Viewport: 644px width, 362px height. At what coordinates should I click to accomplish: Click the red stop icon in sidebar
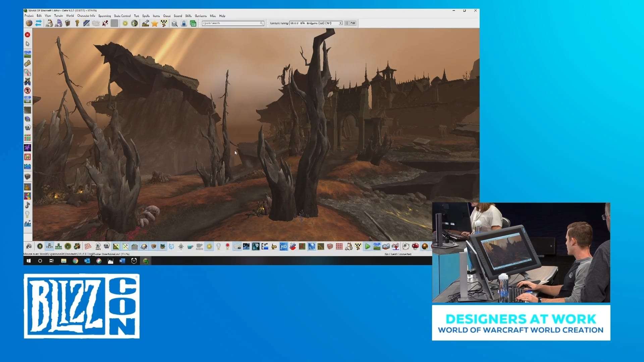28,35
